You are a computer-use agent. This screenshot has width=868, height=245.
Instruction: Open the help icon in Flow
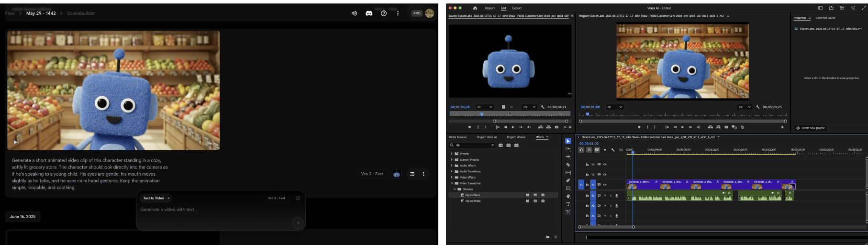384,13
